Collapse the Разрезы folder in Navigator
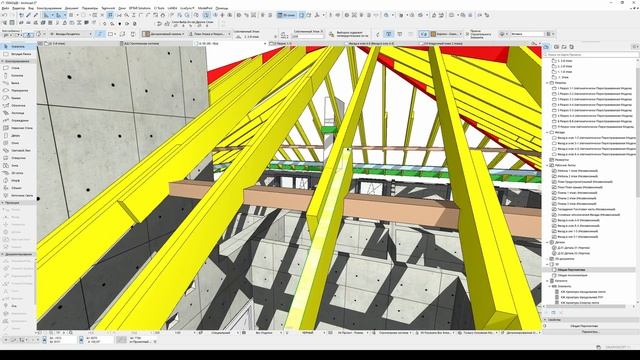This screenshot has width=640, height=360. point(548,83)
